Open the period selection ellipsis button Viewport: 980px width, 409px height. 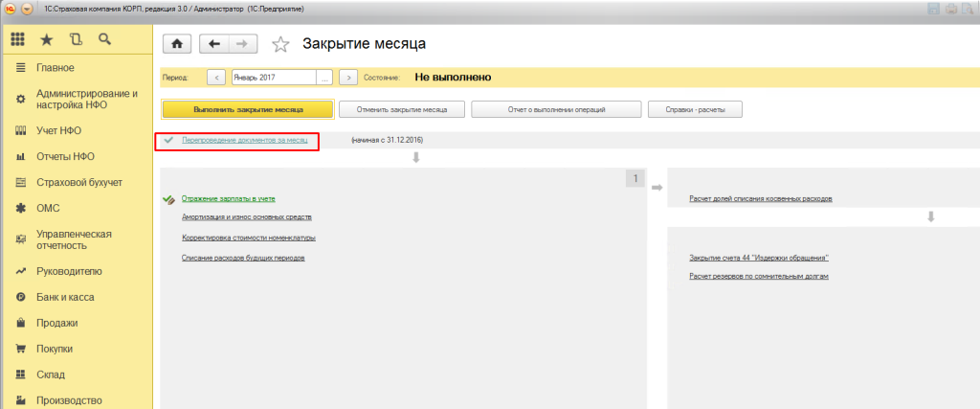tap(324, 77)
